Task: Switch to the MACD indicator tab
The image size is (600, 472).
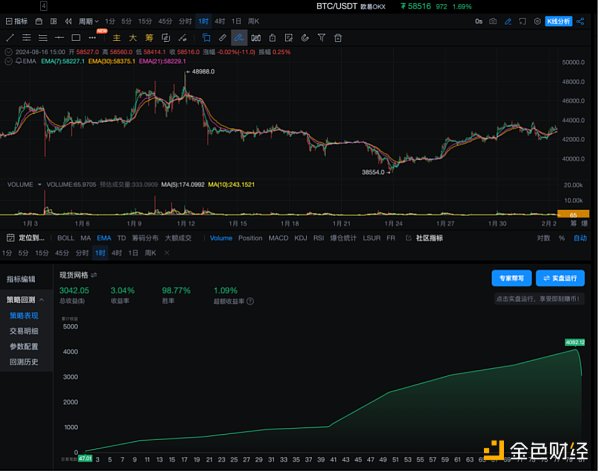Action: (278, 238)
